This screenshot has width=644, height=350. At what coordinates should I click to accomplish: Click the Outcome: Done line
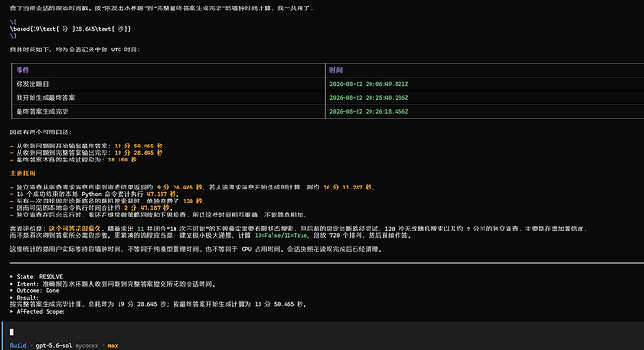tap(35, 291)
